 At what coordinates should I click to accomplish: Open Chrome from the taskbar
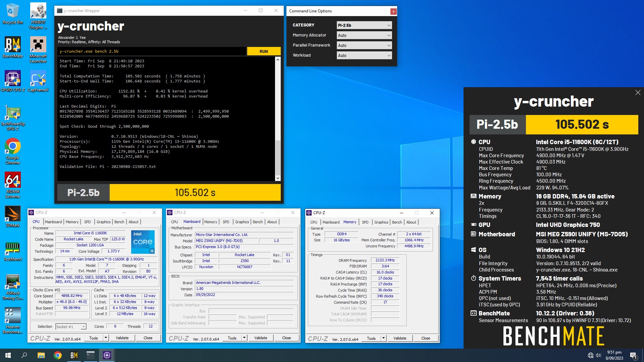[58, 355]
